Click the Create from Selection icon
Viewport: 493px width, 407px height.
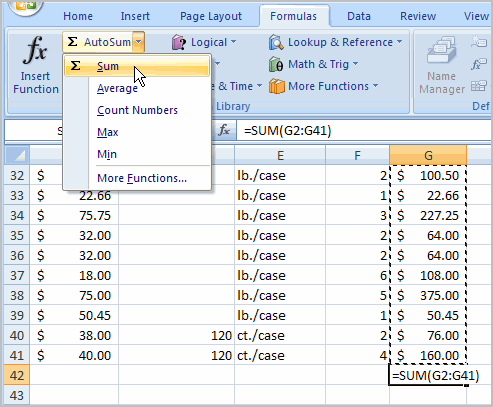coord(479,86)
